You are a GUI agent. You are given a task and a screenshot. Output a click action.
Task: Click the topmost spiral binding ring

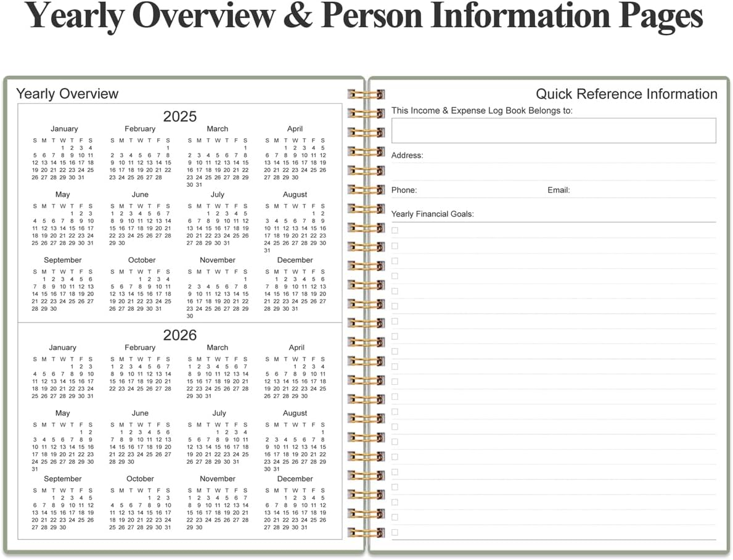[366, 94]
